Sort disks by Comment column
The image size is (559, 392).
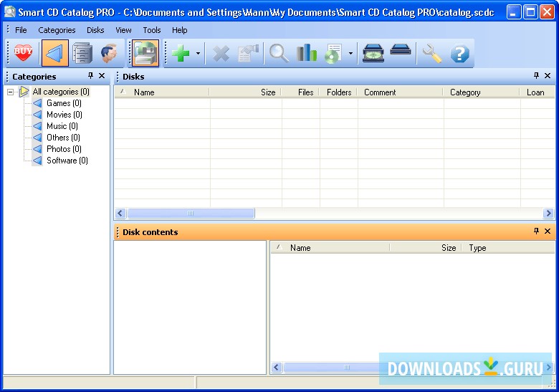pos(401,92)
